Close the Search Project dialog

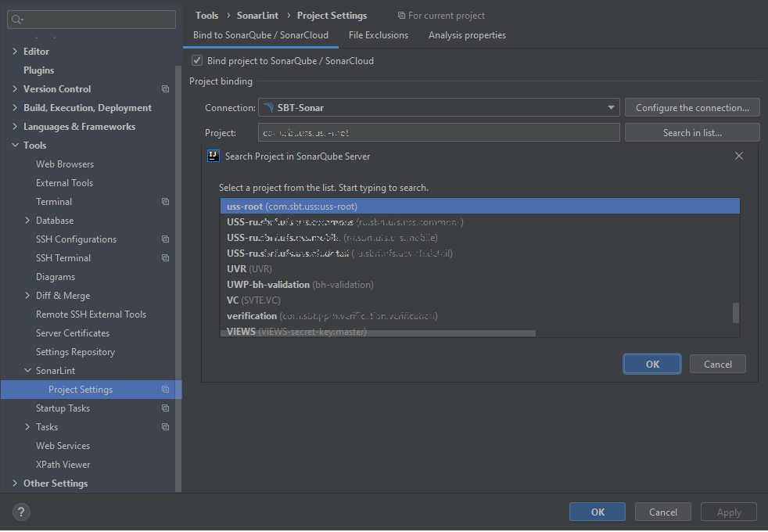point(739,156)
